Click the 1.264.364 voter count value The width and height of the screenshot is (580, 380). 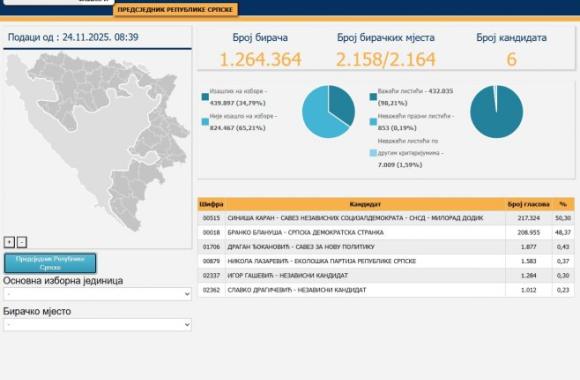[x=260, y=59]
